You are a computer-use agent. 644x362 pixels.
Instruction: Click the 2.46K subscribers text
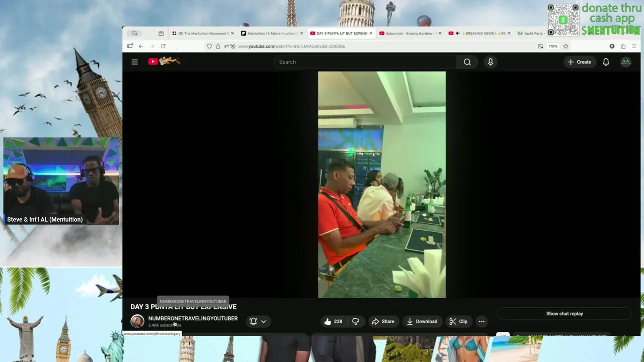(x=165, y=325)
